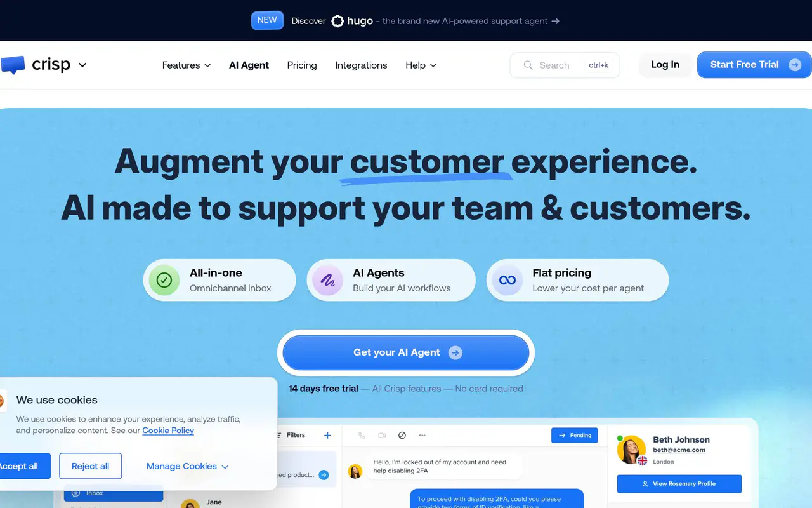Open the Features menu

[x=187, y=65]
